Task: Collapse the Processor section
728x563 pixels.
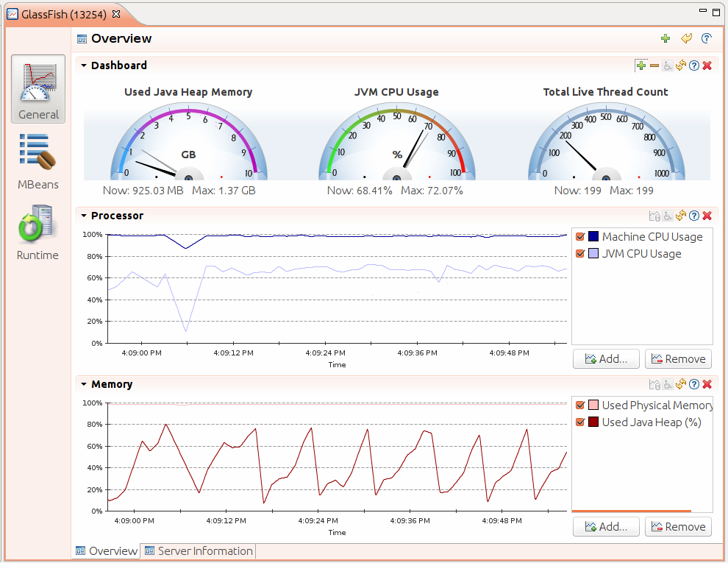Action: point(84,216)
